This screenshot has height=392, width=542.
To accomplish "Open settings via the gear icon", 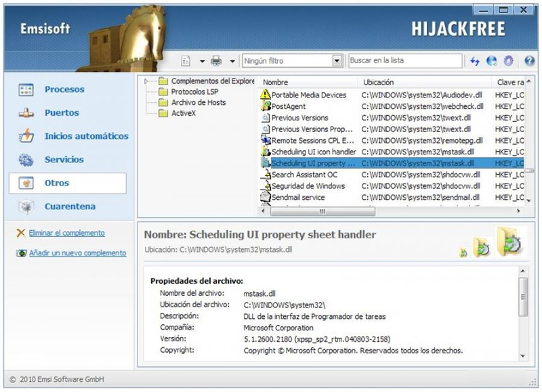I will [508, 61].
